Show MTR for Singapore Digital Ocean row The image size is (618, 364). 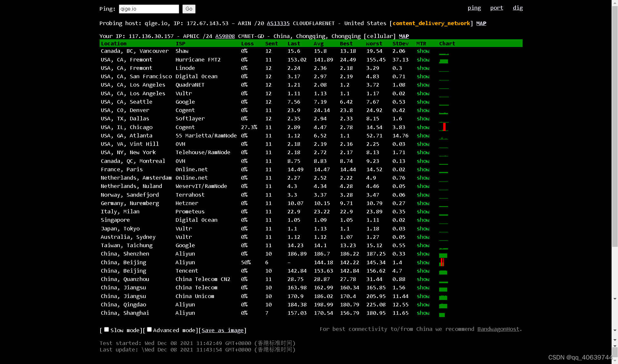coord(423,220)
